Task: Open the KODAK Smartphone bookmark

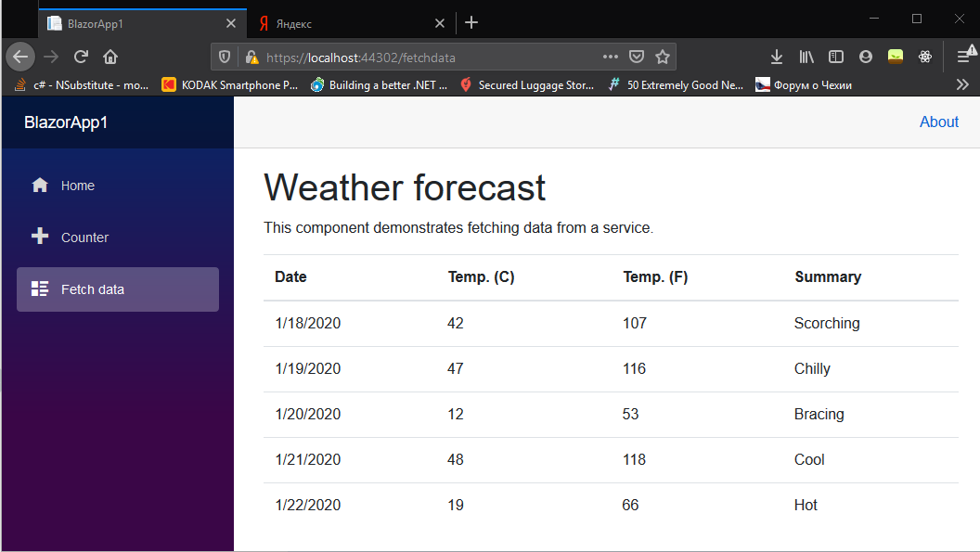Action: click(231, 84)
